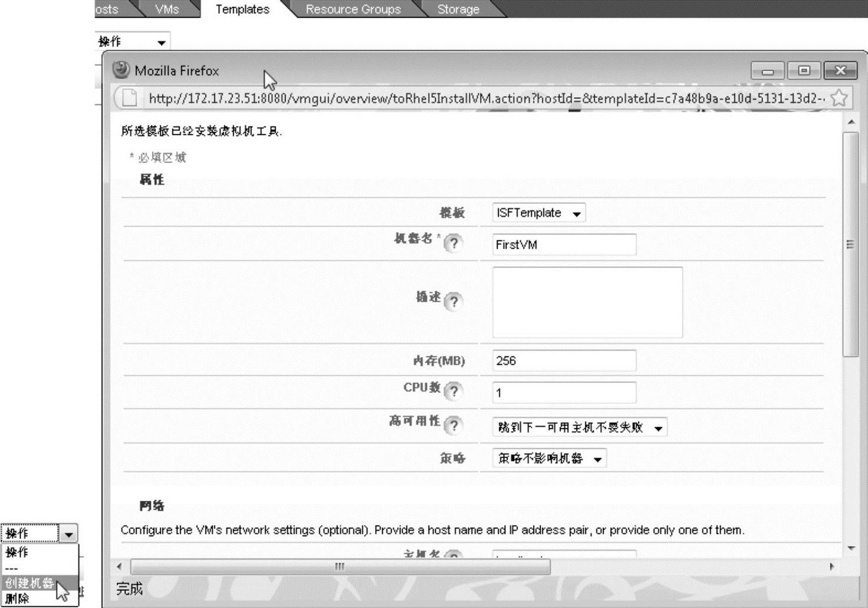Open help icon for 高可用性 field

pyautogui.click(x=453, y=425)
